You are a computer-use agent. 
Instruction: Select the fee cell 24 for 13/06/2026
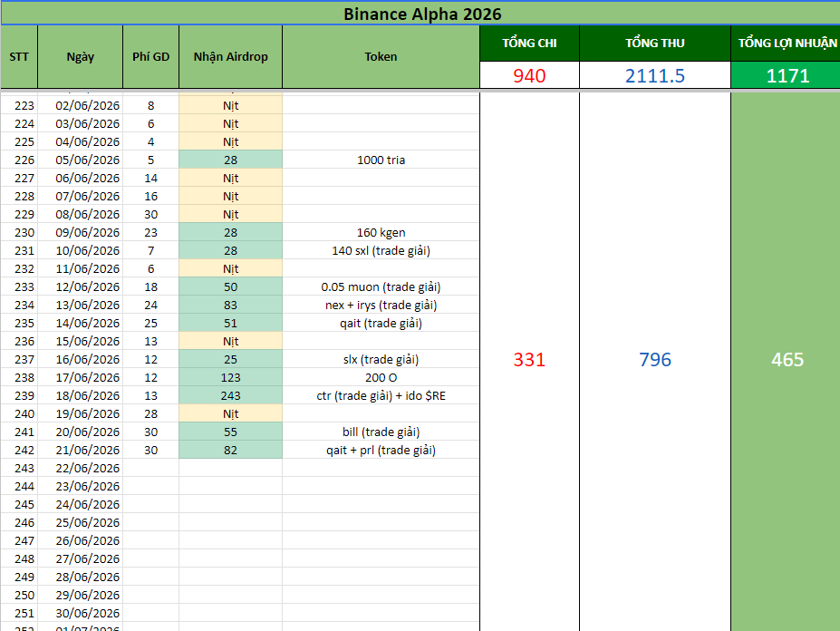point(151,305)
